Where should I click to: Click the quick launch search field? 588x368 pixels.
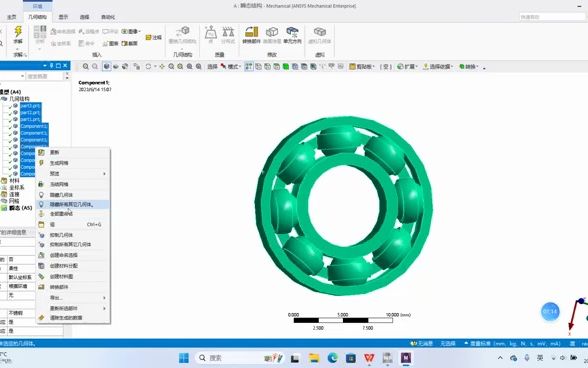coord(552,17)
